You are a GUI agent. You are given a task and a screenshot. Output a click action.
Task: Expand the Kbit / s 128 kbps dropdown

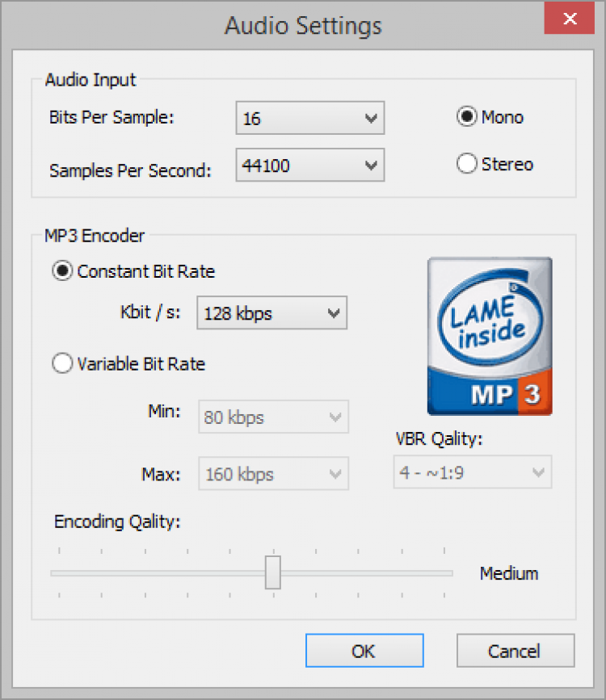271,313
